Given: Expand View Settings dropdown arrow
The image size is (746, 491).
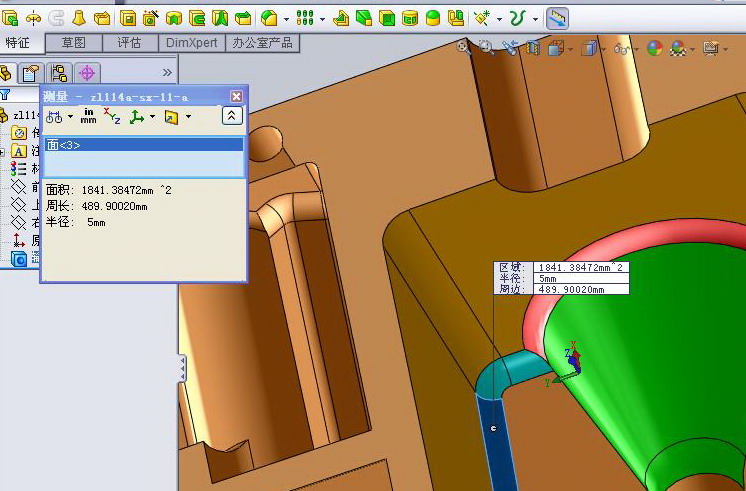Looking at the screenshot, I should point(725,49).
